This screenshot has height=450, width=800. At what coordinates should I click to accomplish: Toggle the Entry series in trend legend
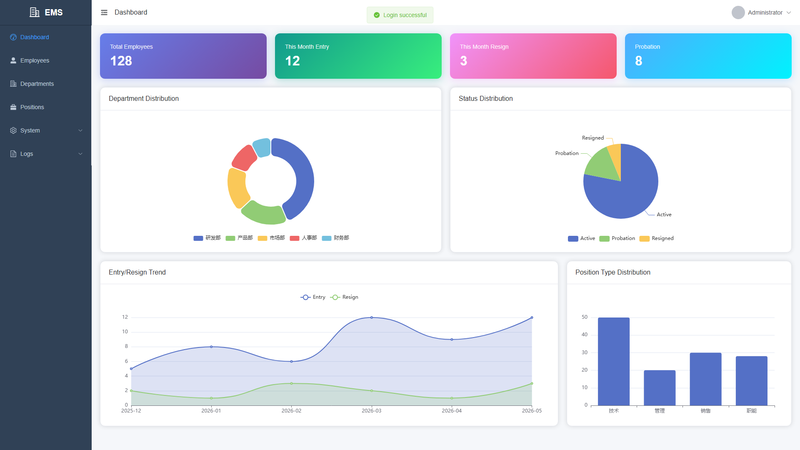tap(313, 297)
